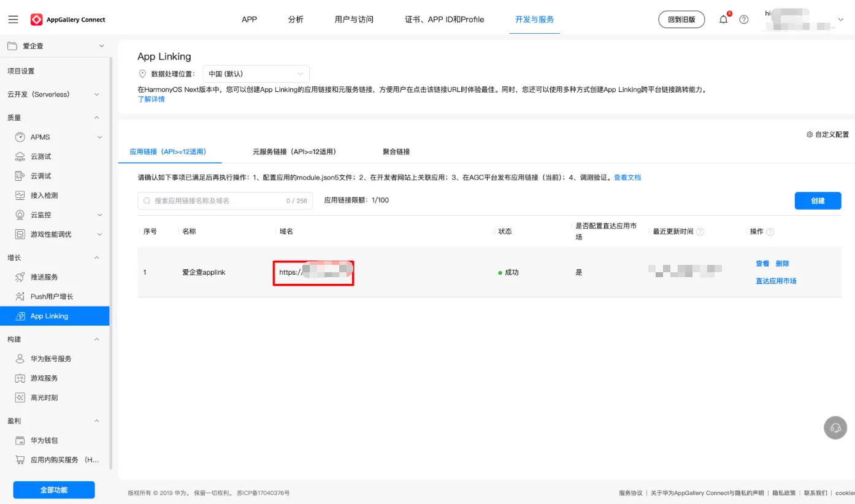
Task: Click 删除 for 爱企查applink row
Action: click(x=783, y=264)
